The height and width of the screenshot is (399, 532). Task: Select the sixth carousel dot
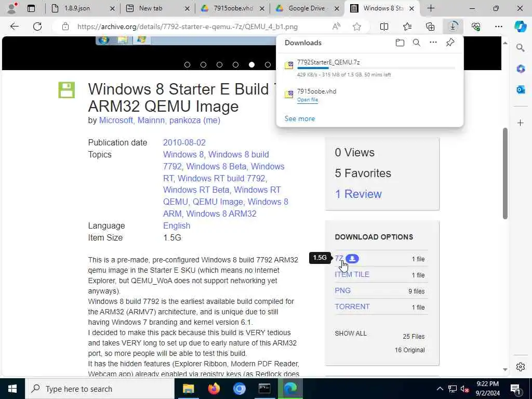click(268, 64)
